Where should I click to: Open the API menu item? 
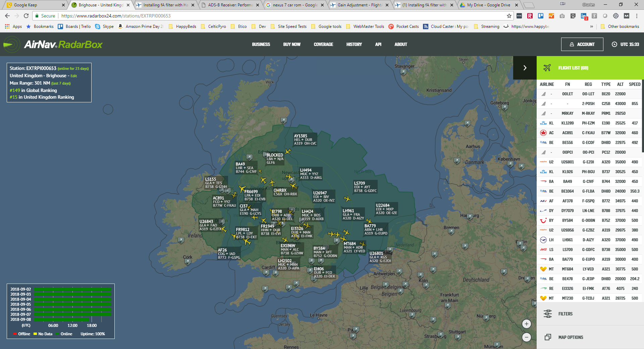378,44
